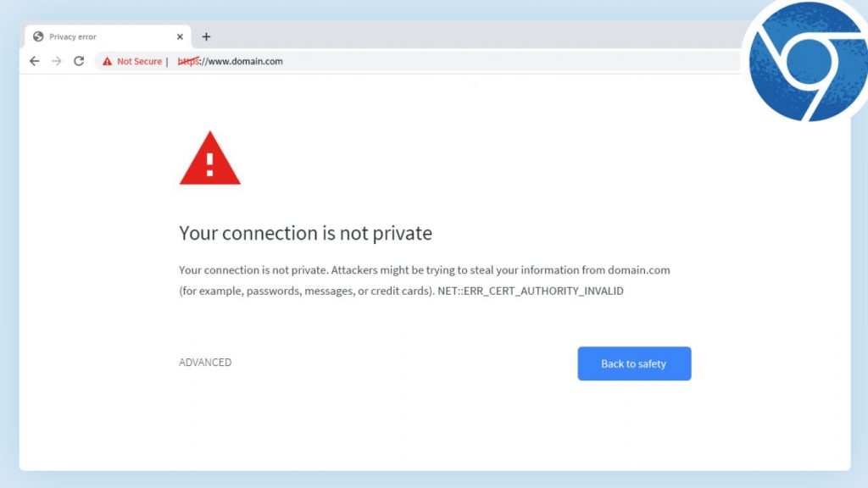Collapse the ADVANCED options
Viewport: 868px width, 488px height.
coord(204,362)
